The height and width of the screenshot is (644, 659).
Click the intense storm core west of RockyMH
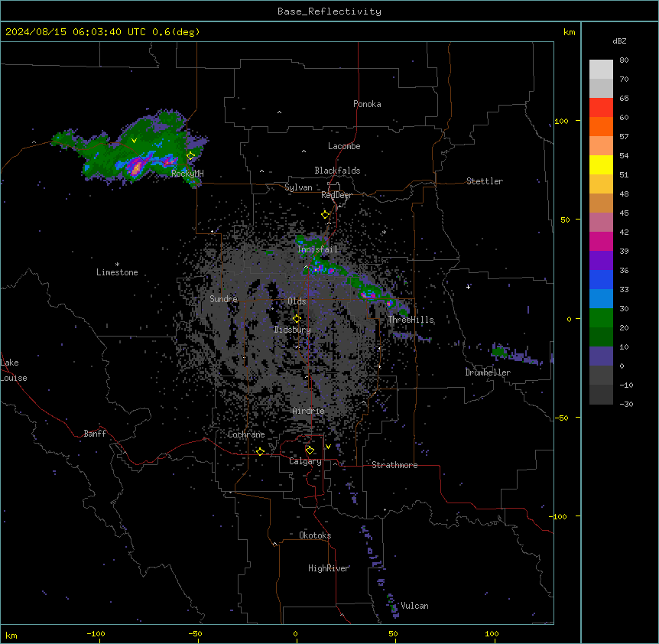tap(136, 168)
